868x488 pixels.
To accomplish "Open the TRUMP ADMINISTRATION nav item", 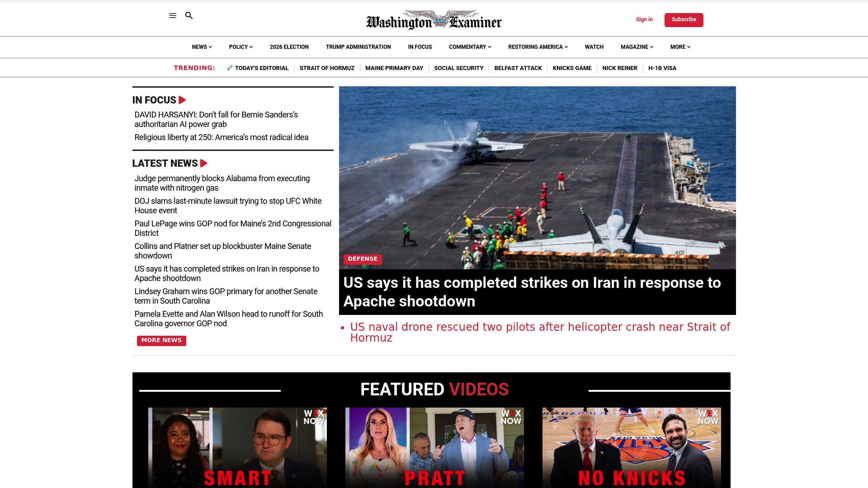I will click(x=359, y=47).
